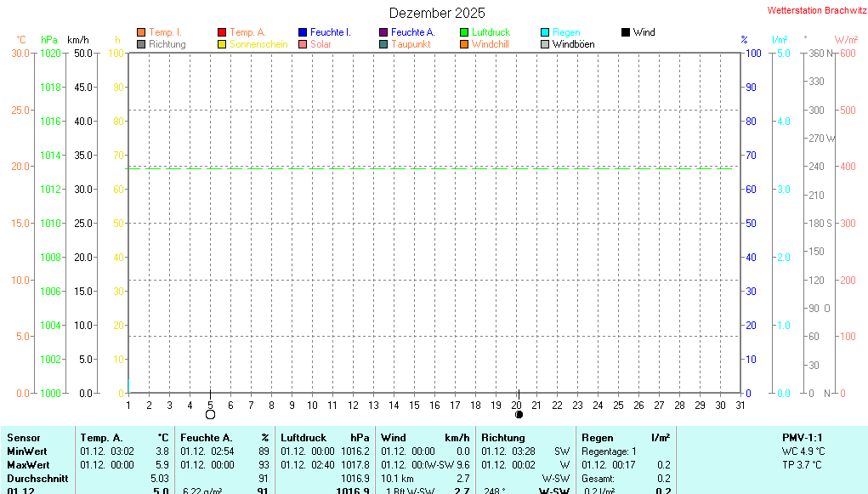Viewport: 868px width, 494px height.
Task: Click the cyan Regen legend swatch
Action: pos(545,32)
